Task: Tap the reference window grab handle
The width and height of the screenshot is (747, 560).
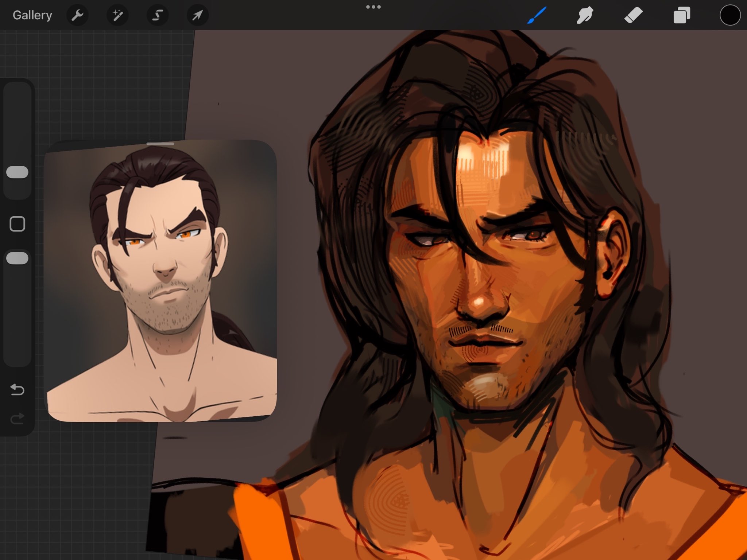Action: tap(160, 144)
